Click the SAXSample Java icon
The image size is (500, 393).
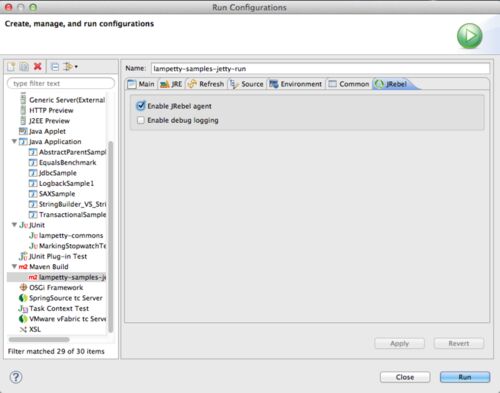[33, 194]
